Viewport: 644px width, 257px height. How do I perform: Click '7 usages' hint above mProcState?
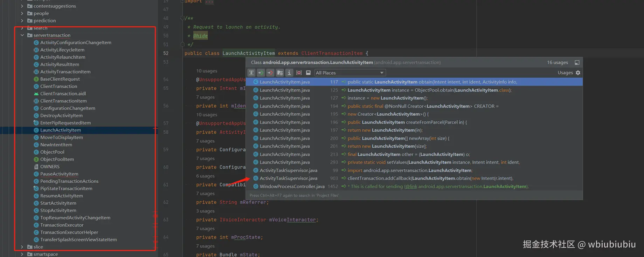click(205, 229)
